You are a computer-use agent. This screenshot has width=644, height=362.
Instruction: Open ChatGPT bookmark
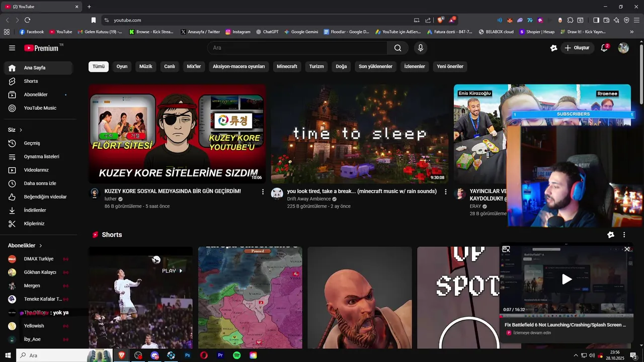[267, 32]
